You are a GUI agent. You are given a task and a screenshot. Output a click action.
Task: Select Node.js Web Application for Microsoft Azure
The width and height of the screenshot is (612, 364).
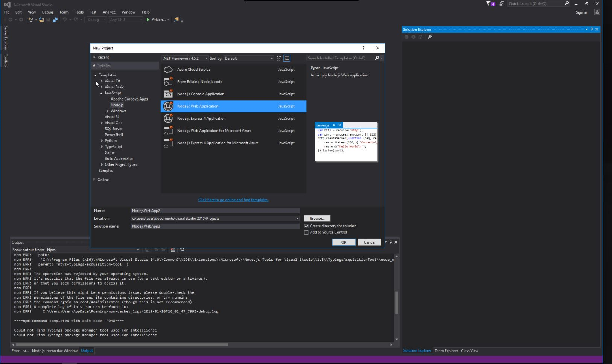(233, 131)
